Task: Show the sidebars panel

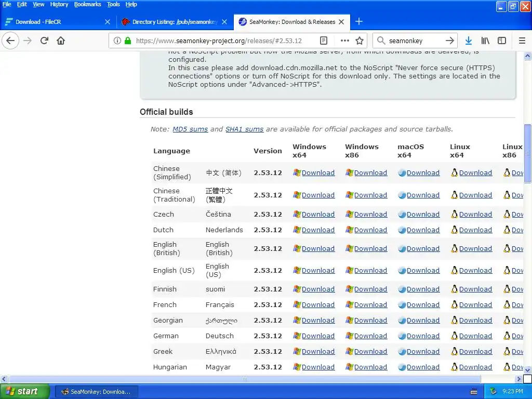Action: click(502, 41)
